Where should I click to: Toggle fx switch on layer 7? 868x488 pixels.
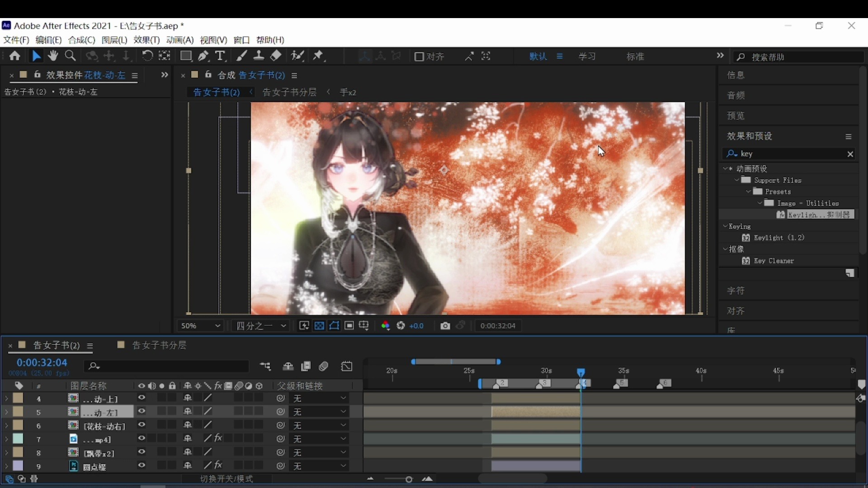[x=218, y=438]
